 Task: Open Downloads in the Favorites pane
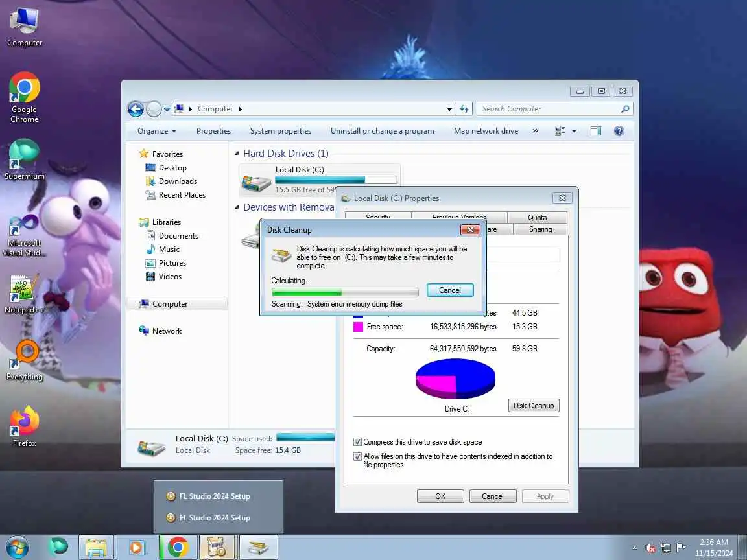[x=178, y=181]
